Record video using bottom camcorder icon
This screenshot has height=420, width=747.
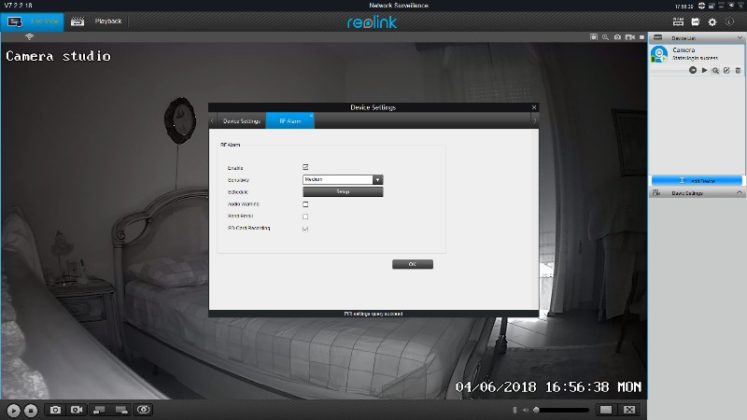coord(77,410)
